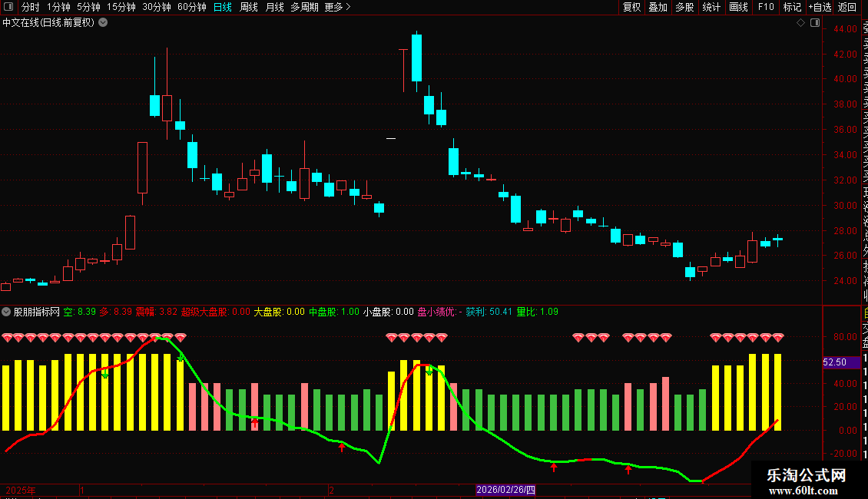Select the 15分钟 period tab
Image resolution: width=868 pixels, height=499 pixels.
pos(121,7)
